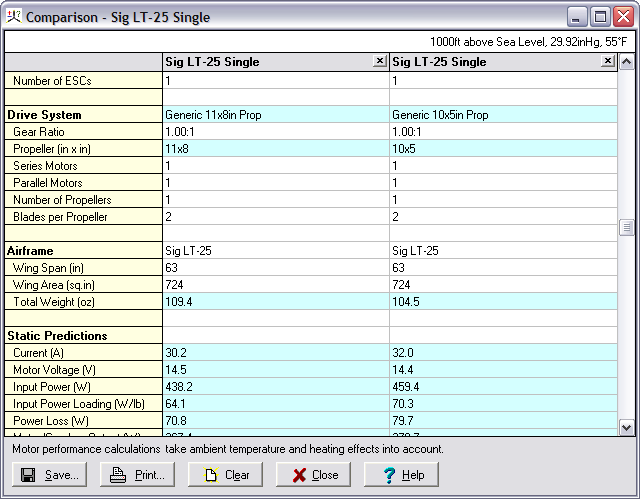Image resolution: width=640 pixels, height=499 pixels.
Task: Click the Close button label
Action: tap(325, 475)
